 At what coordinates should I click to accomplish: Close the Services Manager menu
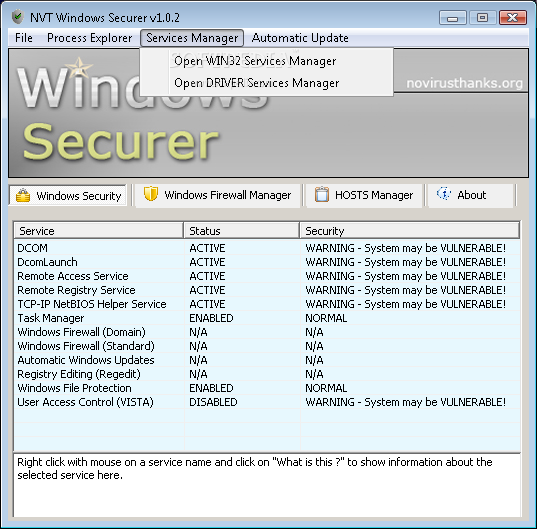(x=192, y=38)
